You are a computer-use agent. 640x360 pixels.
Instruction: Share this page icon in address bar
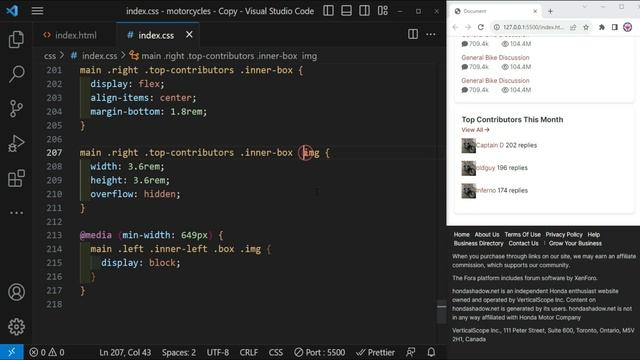pos(573,27)
